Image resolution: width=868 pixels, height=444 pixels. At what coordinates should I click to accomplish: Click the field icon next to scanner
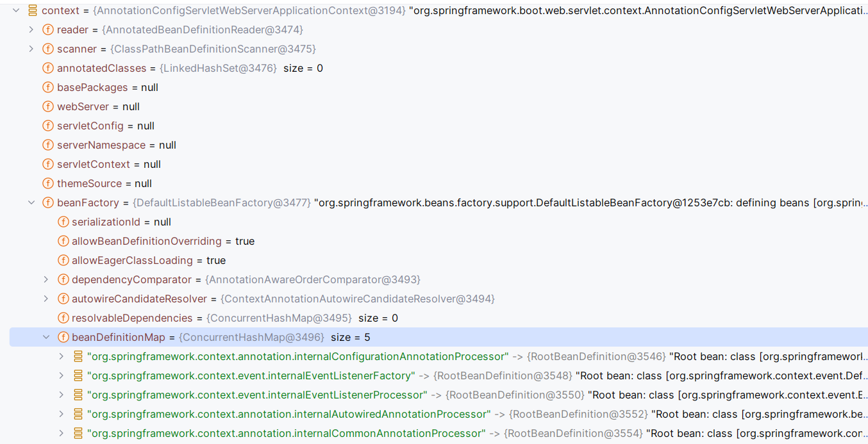[x=47, y=49]
